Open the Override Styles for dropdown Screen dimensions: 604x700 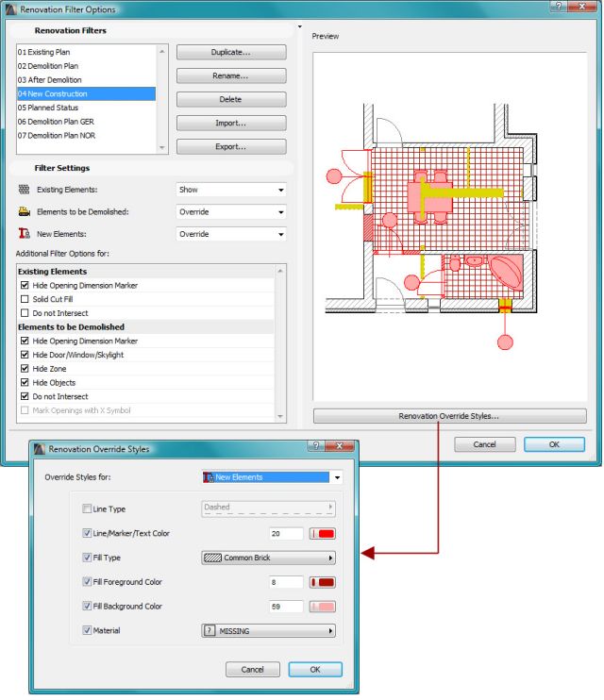tap(272, 477)
